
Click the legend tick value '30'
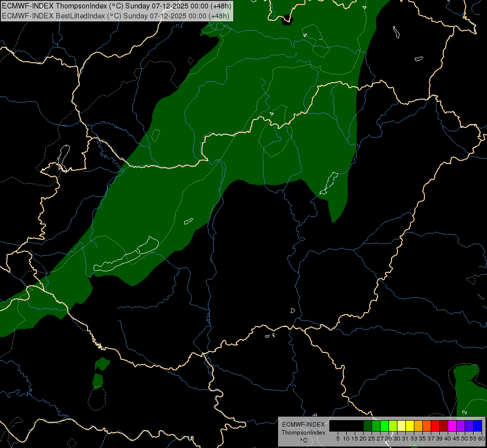[397, 439]
